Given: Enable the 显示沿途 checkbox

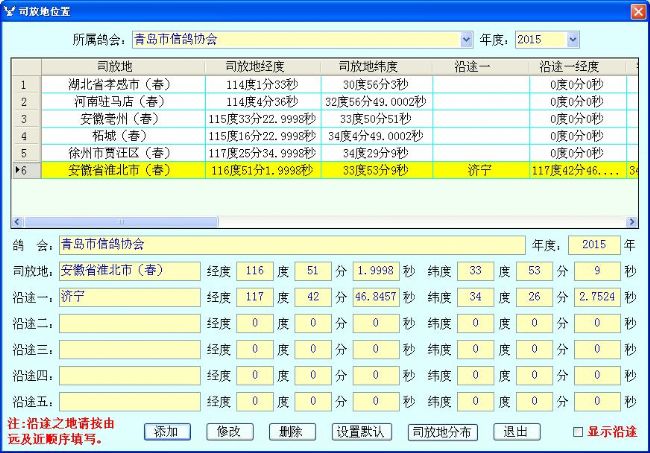Looking at the screenshot, I should coord(577,432).
